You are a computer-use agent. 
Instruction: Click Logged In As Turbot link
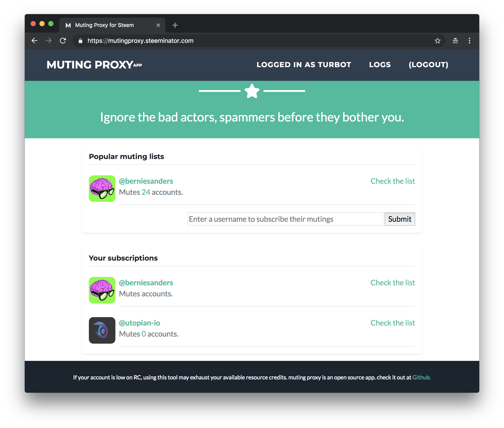pos(304,65)
